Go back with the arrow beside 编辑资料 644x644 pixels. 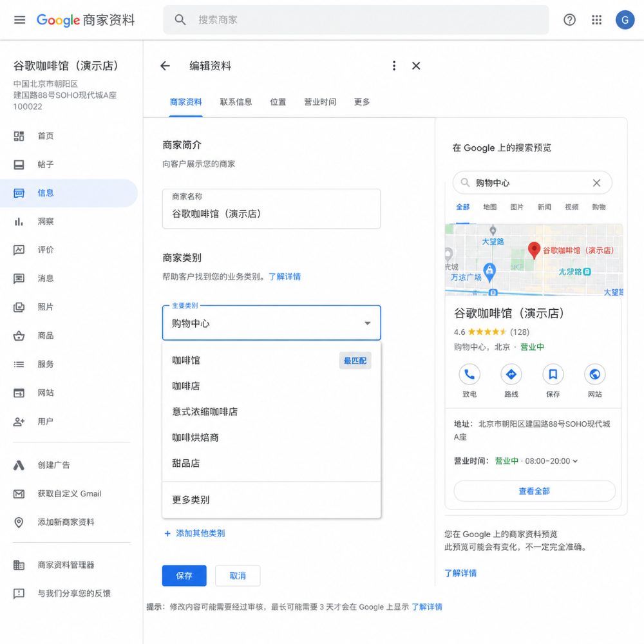click(x=165, y=66)
